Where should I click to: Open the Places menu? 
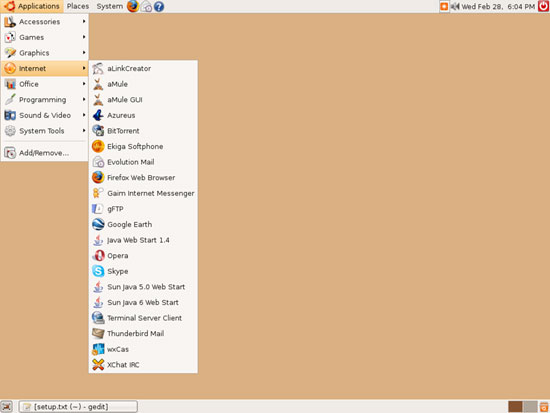click(78, 6)
